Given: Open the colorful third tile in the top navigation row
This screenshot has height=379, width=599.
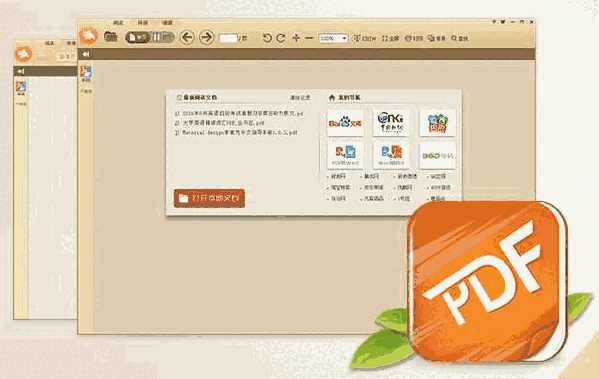Looking at the screenshot, I should point(437,123).
